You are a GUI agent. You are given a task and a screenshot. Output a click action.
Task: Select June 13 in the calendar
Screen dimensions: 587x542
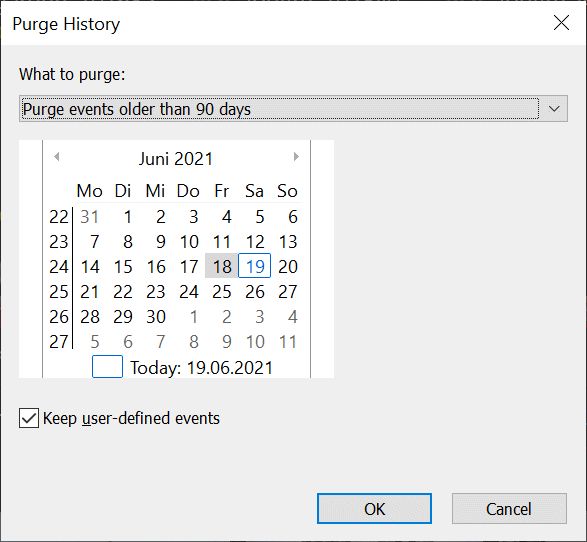[288, 241]
